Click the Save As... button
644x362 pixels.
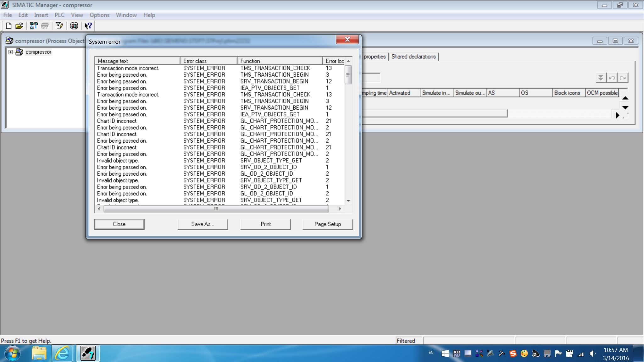(x=203, y=224)
